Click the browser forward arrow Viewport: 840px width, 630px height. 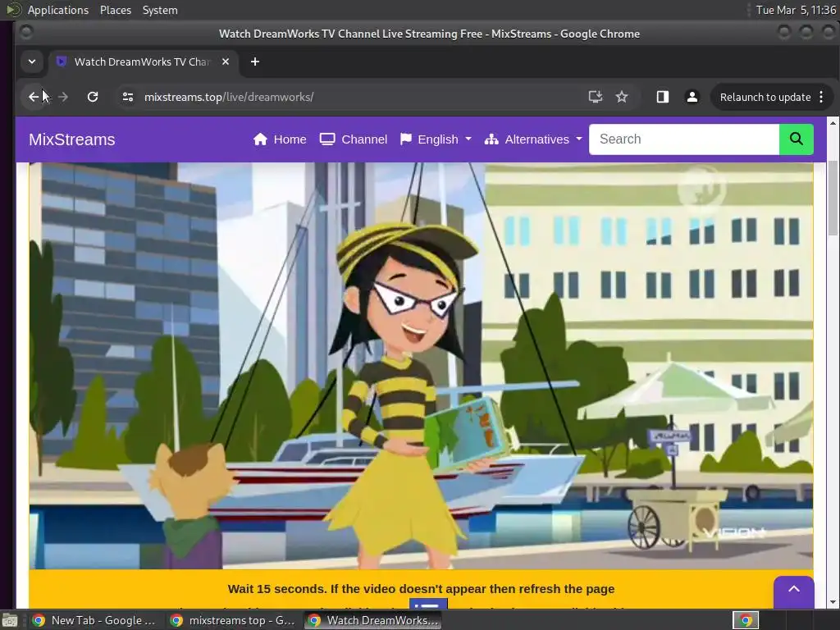click(62, 97)
